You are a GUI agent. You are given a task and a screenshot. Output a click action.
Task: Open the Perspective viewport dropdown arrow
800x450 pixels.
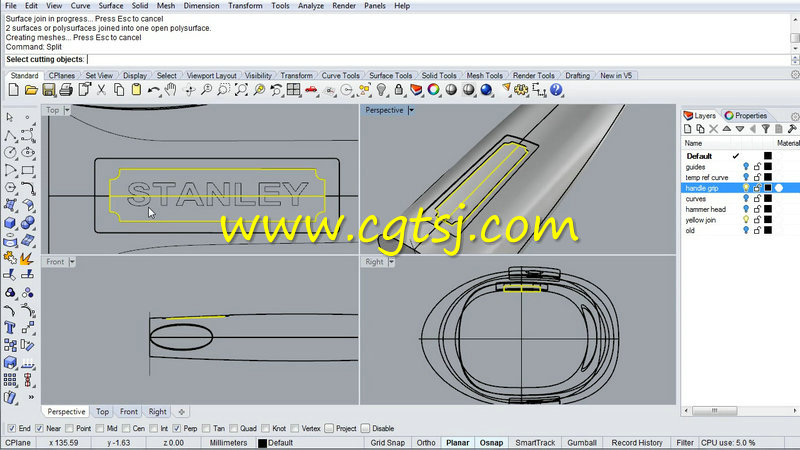[x=411, y=110]
